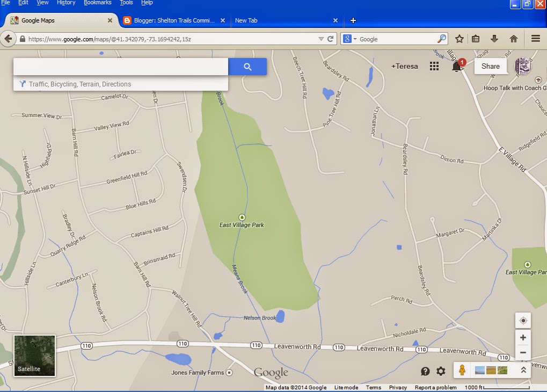Go to the browser home page icon
Viewport: 547px width, 392px height.
(514, 39)
